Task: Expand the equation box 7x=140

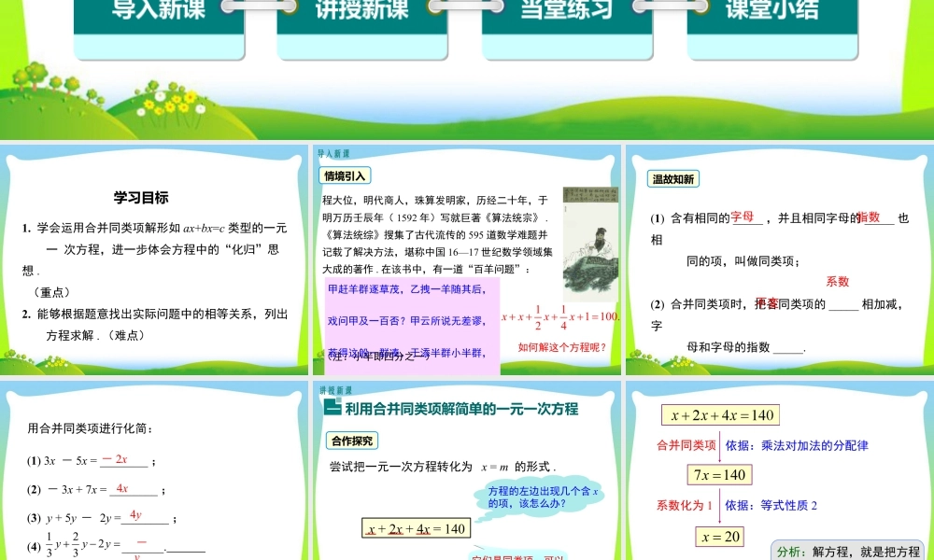Action: click(x=719, y=474)
